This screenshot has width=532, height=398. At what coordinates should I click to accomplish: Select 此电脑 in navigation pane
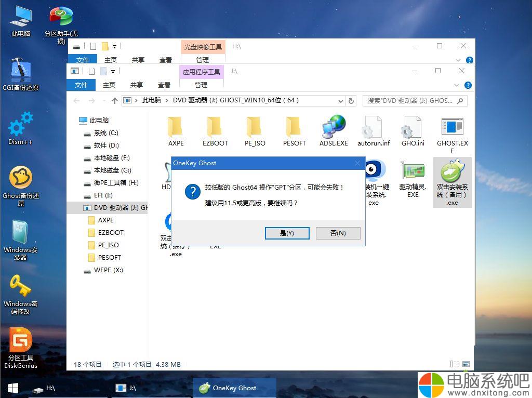[x=94, y=120]
